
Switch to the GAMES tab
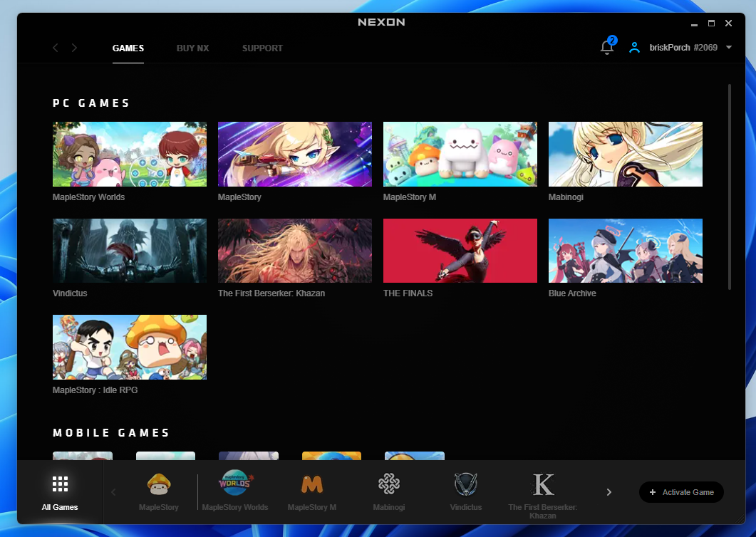point(128,48)
